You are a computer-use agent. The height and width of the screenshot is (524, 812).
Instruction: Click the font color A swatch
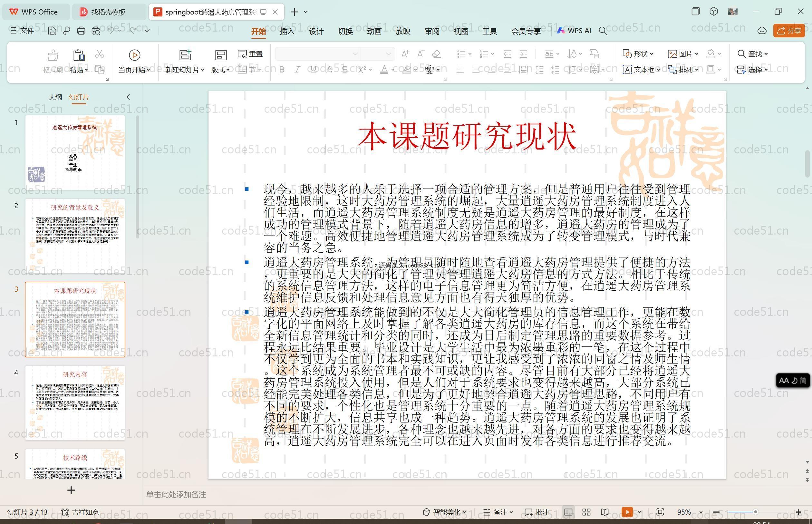coord(384,70)
